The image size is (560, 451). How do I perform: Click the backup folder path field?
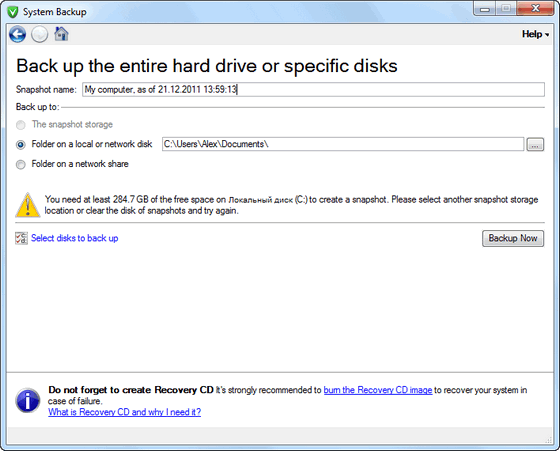pos(343,144)
